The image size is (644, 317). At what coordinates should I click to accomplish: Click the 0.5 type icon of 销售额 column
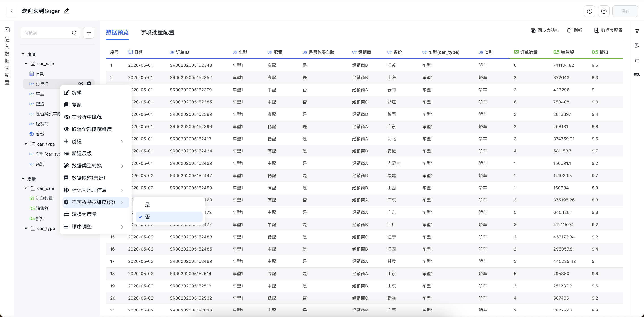click(556, 52)
